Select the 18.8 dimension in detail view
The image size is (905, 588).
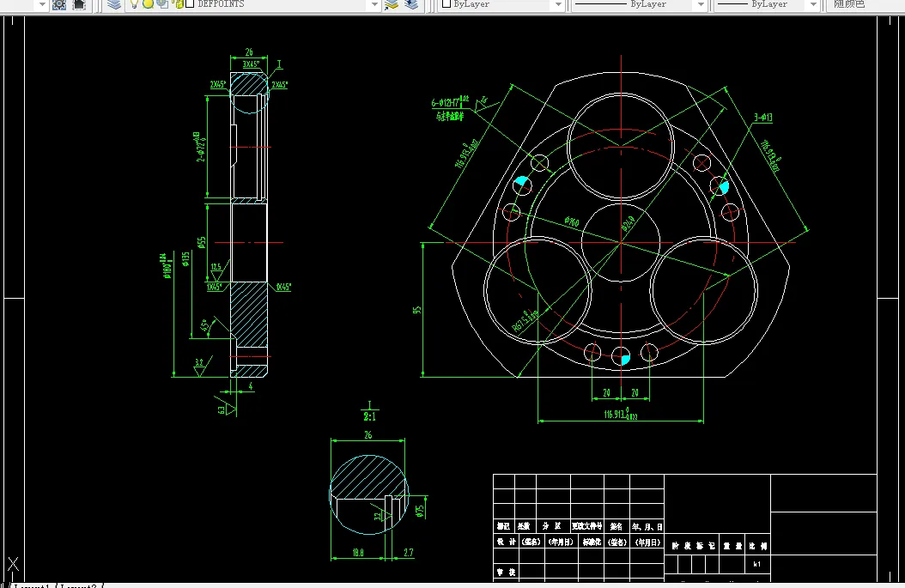click(x=358, y=553)
